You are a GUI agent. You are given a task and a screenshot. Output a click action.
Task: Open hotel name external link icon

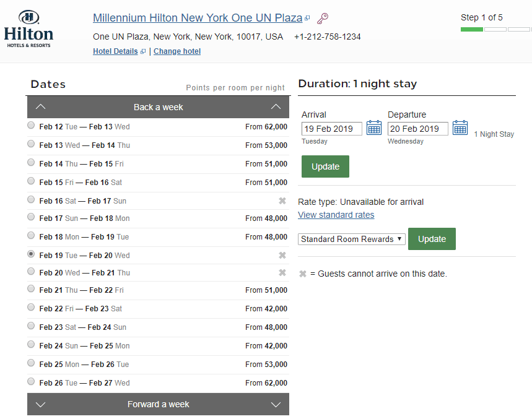307,18
